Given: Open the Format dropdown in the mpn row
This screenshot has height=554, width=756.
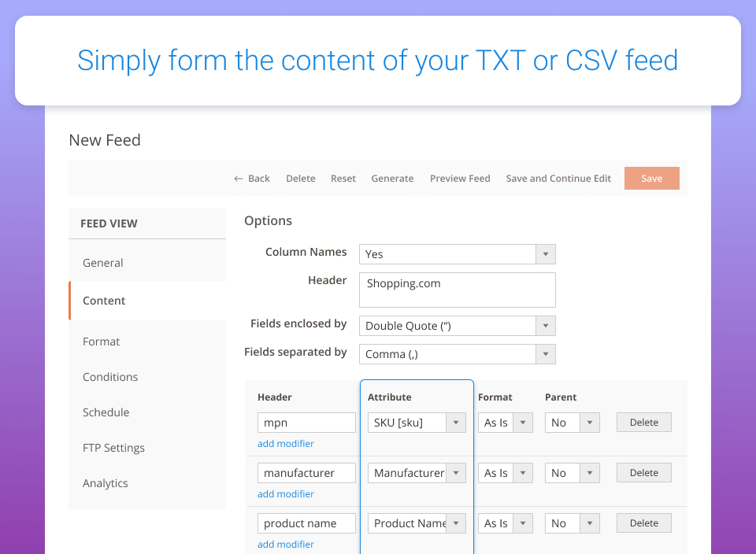Looking at the screenshot, I should coord(522,422).
